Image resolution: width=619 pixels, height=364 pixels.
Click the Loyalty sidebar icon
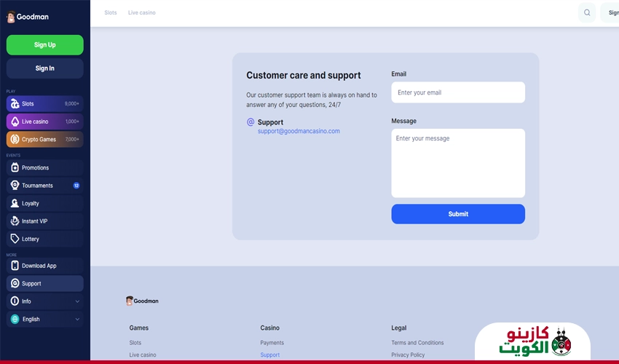coord(15,203)
